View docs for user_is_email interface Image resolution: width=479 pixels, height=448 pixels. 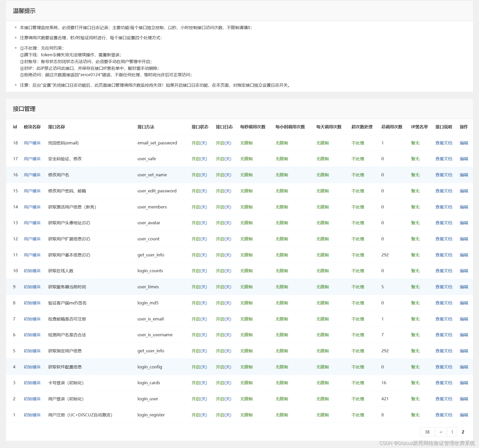(443, 319)
